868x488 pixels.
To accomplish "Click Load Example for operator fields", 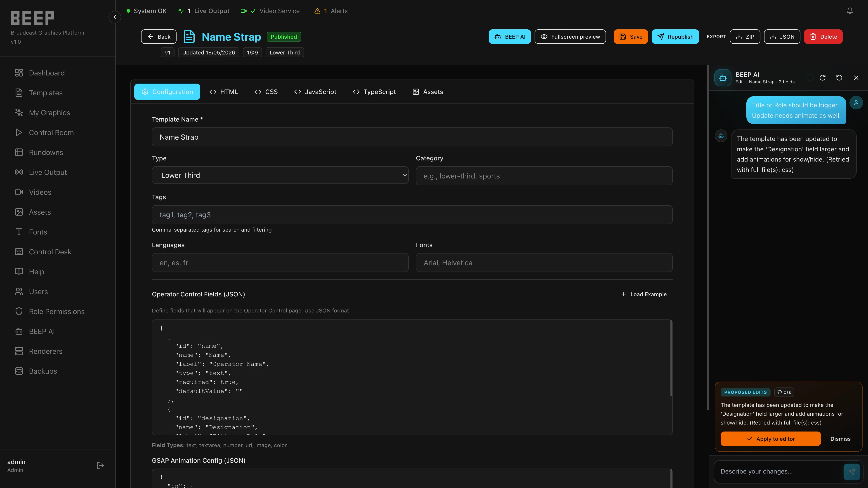I will click(x=644, y=294).
